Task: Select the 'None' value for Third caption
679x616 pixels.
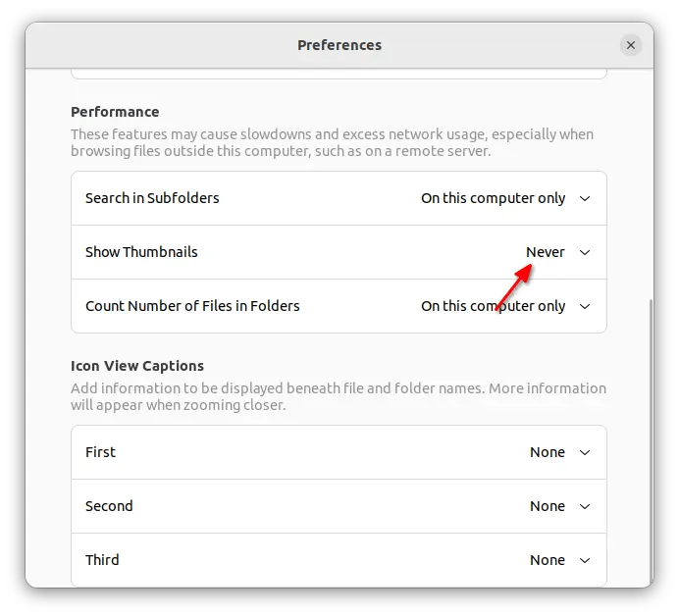Action: tap(547, 560)
